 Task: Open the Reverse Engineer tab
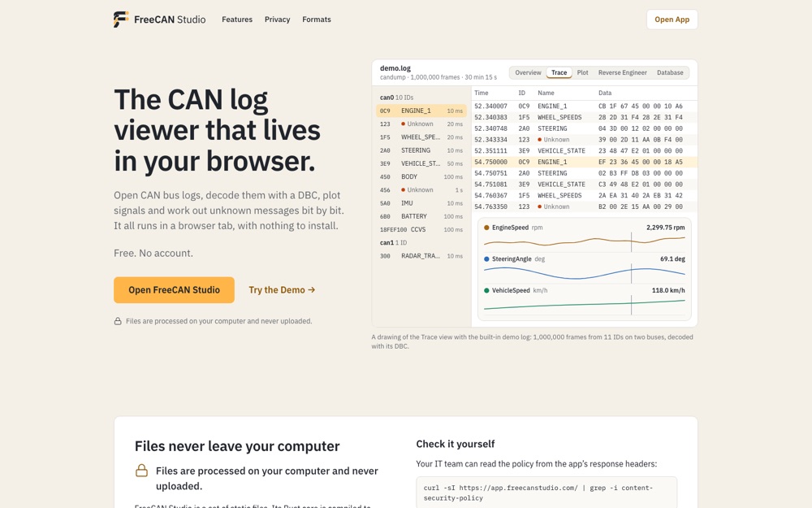[623, 72]
